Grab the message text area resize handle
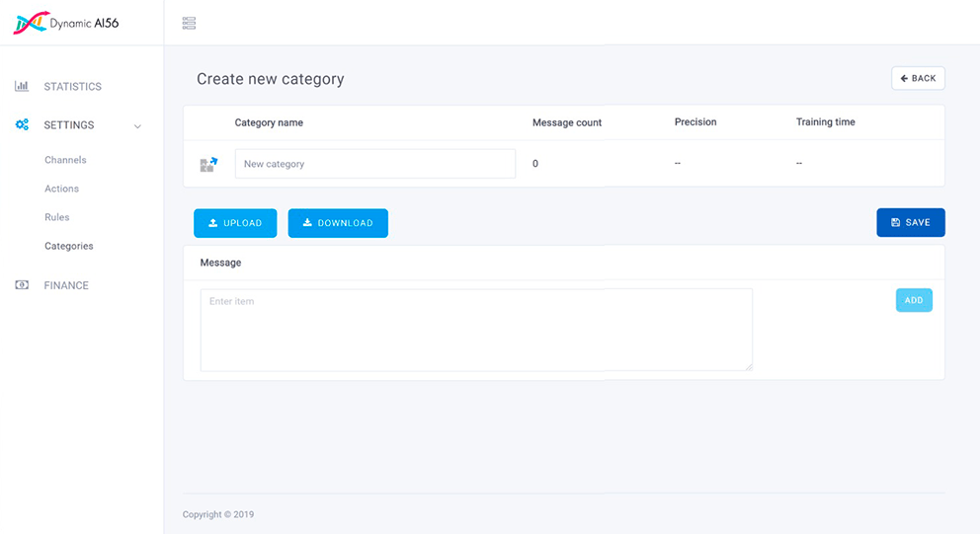Image resolution: width=980 pixels, height=534 pixels. (748, 366)
